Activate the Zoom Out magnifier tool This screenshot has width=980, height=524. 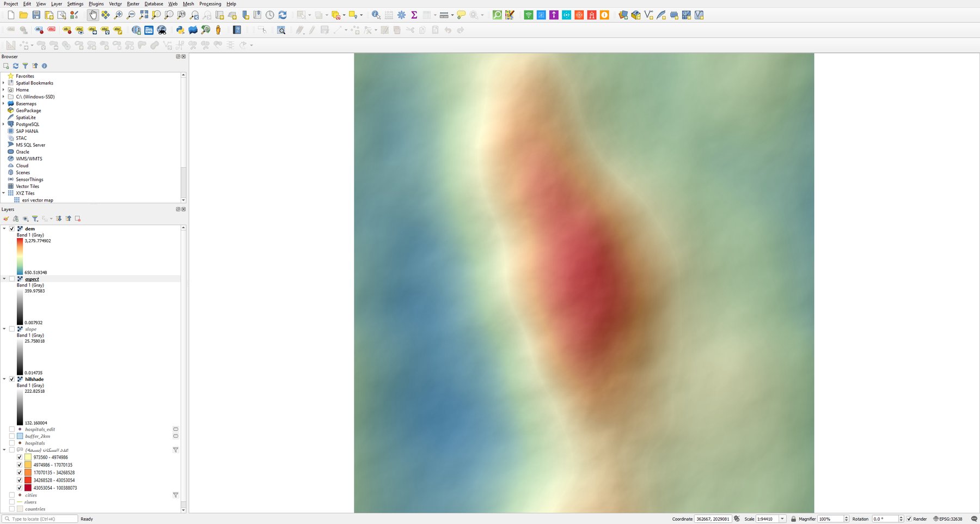131,15
